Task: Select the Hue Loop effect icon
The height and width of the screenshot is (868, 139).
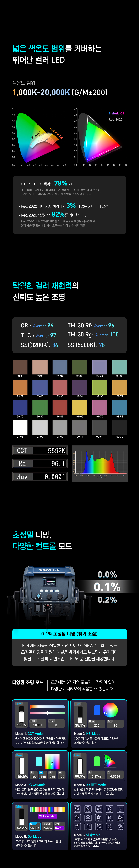Action: [77, 809]
